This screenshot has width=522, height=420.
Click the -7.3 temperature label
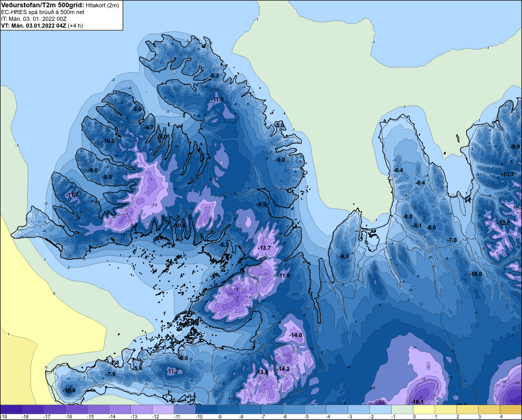coord(452,240)
